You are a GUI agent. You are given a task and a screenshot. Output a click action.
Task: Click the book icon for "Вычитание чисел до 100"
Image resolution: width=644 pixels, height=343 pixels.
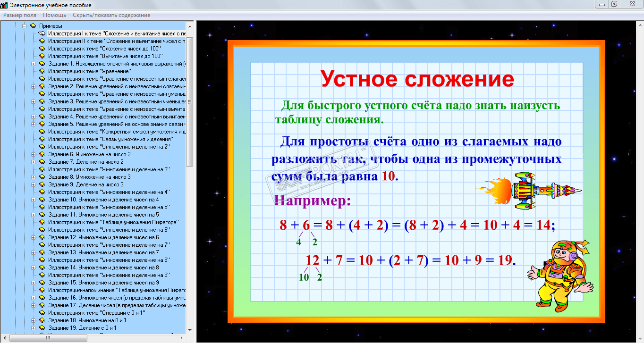pos(42,56)
